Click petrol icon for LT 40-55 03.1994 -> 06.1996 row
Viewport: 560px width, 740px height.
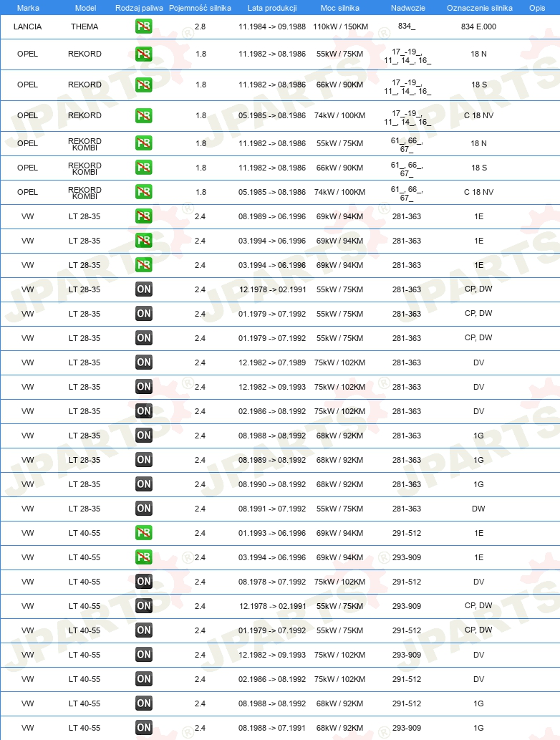click(x=144, y=557)
